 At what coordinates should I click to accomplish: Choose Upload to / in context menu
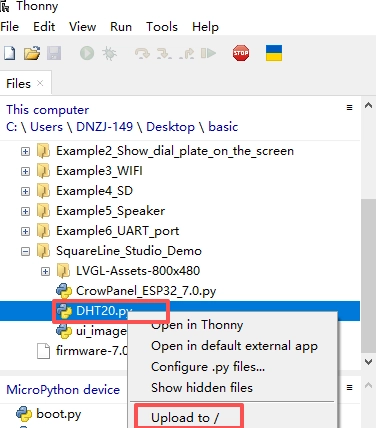coord(185,418)
